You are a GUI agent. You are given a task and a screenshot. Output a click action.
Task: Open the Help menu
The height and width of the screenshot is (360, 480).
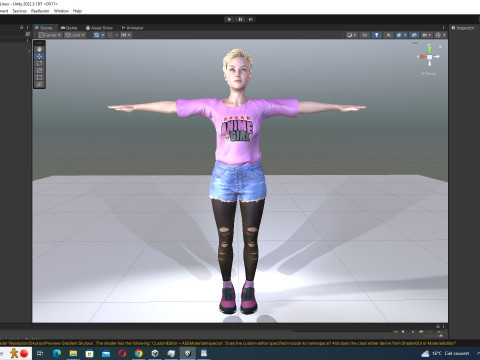tap(77, 11)
